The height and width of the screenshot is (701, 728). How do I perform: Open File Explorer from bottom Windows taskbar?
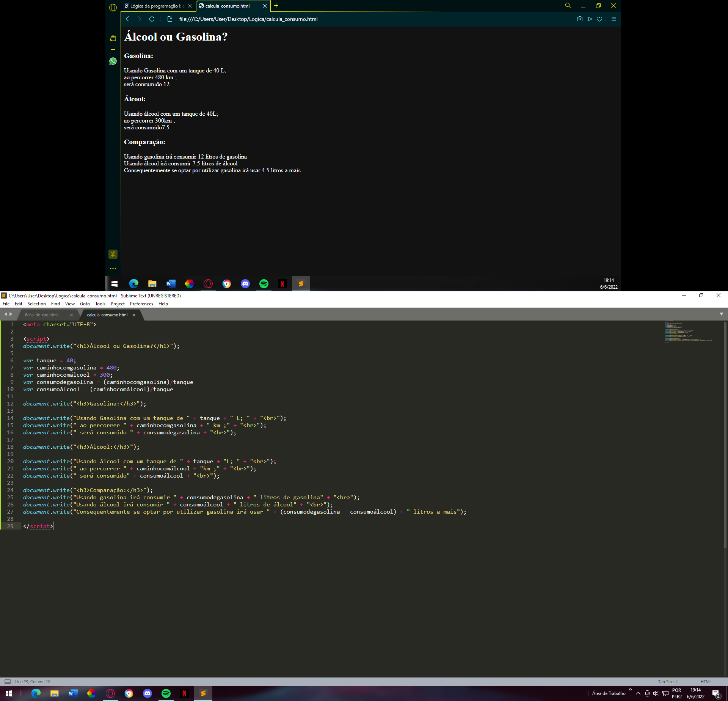point(55,693)
